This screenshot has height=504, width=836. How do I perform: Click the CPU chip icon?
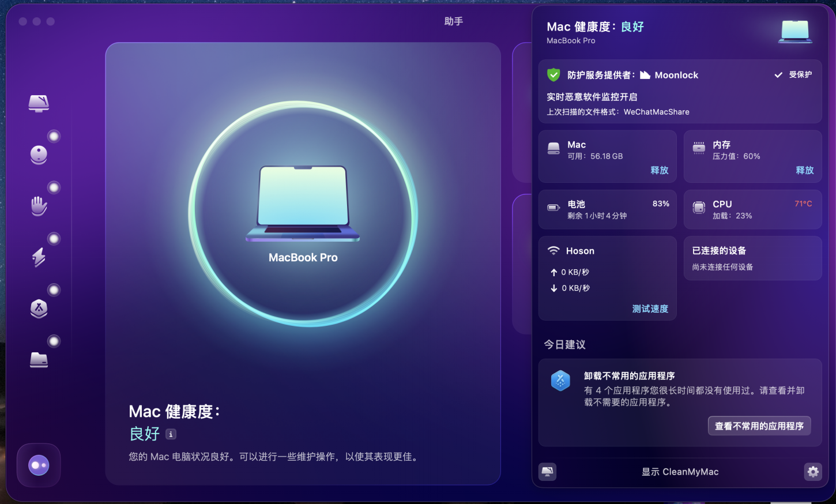699,208
